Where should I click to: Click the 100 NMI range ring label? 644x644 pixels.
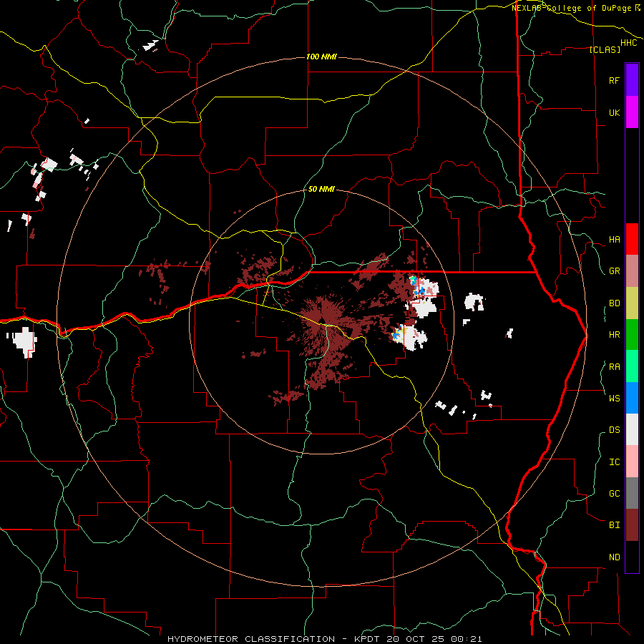[321, 57]
